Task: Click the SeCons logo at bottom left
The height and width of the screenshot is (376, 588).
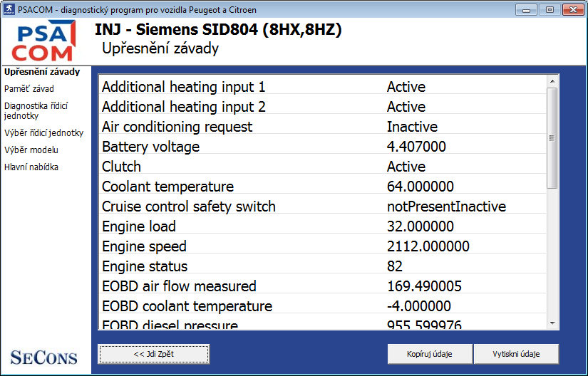Action: point(44,357)
